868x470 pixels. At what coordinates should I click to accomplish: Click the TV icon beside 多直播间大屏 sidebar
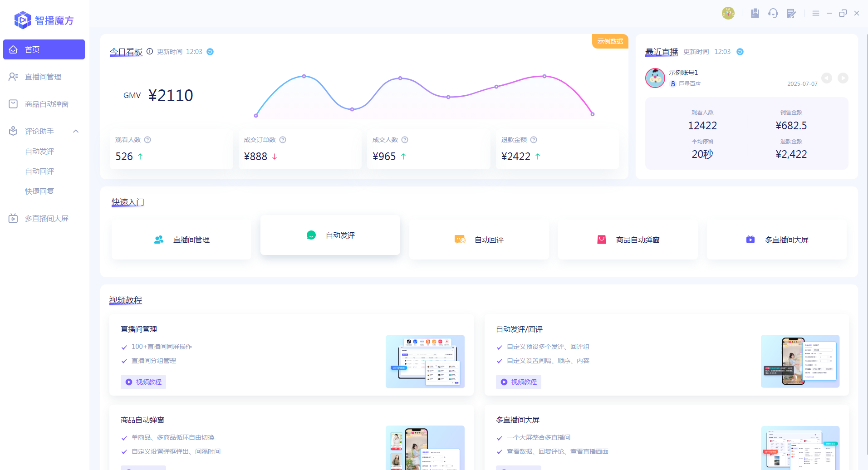(x=13, y=218)
